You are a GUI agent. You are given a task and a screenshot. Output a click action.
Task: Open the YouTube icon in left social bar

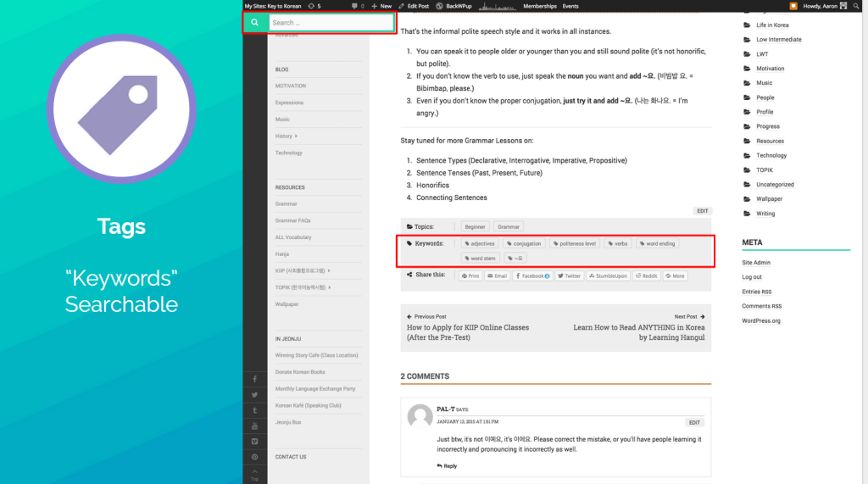pos(254,426)
